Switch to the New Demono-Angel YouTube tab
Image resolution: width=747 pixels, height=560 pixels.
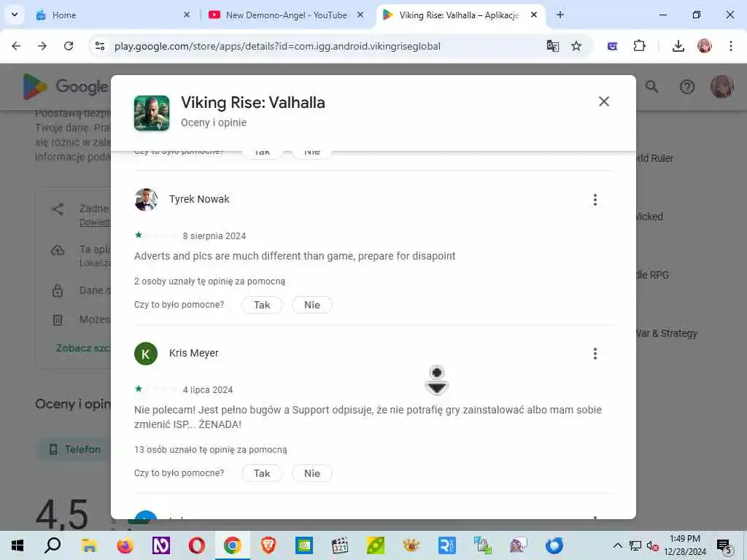coord(286,15)
